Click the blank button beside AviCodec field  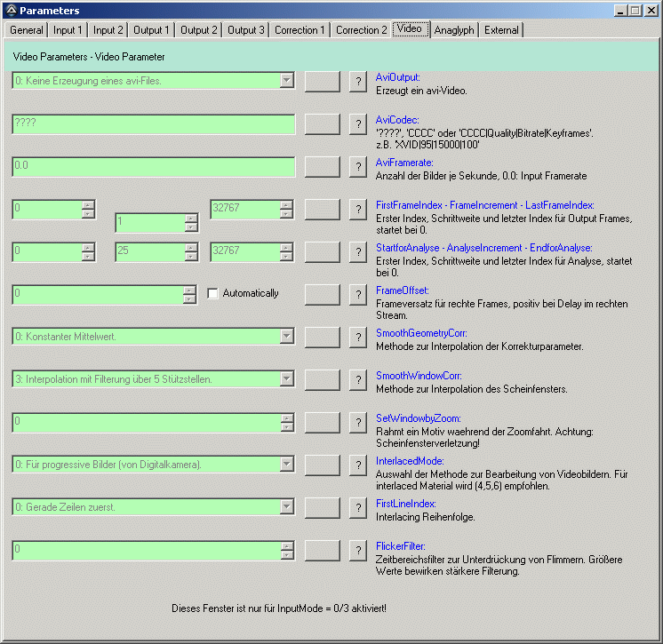[x=322, y=124]
